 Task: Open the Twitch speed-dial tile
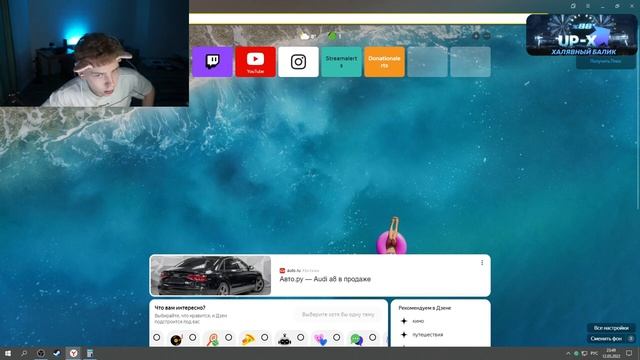(212, 62)
